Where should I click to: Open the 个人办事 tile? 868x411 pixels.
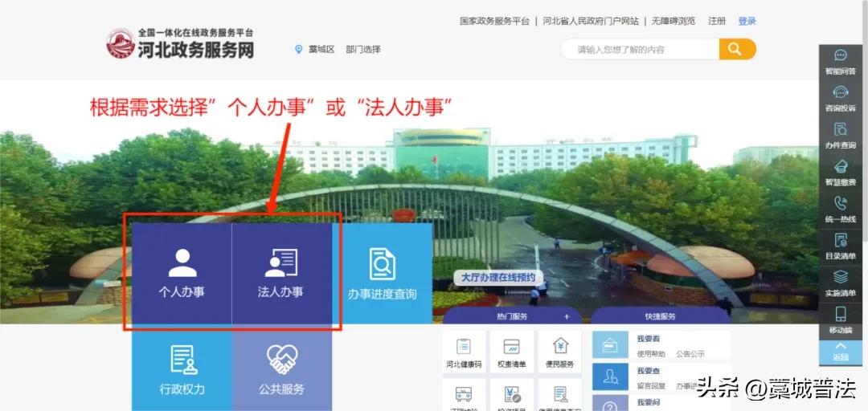click(182, 273)
